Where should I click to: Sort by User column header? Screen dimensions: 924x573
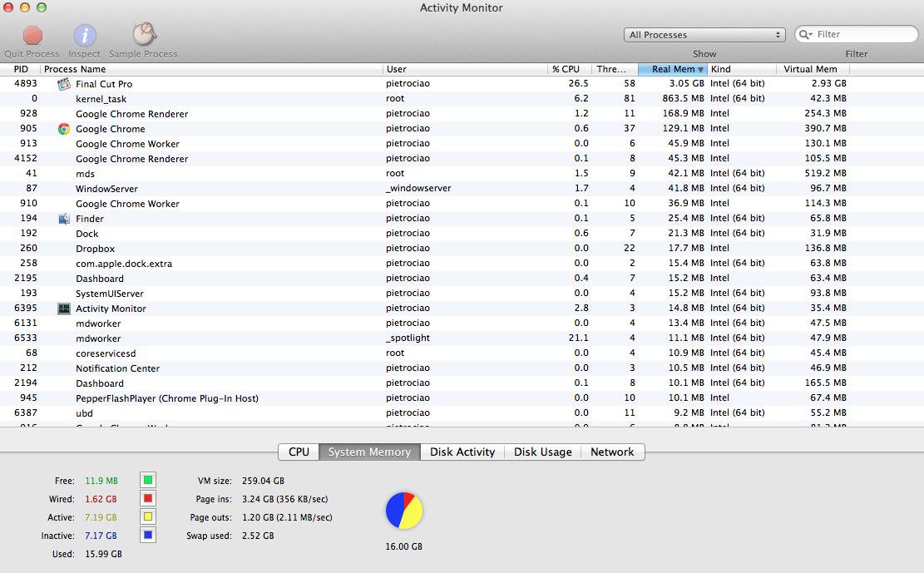pyautogui.click(x=466, y=69)
